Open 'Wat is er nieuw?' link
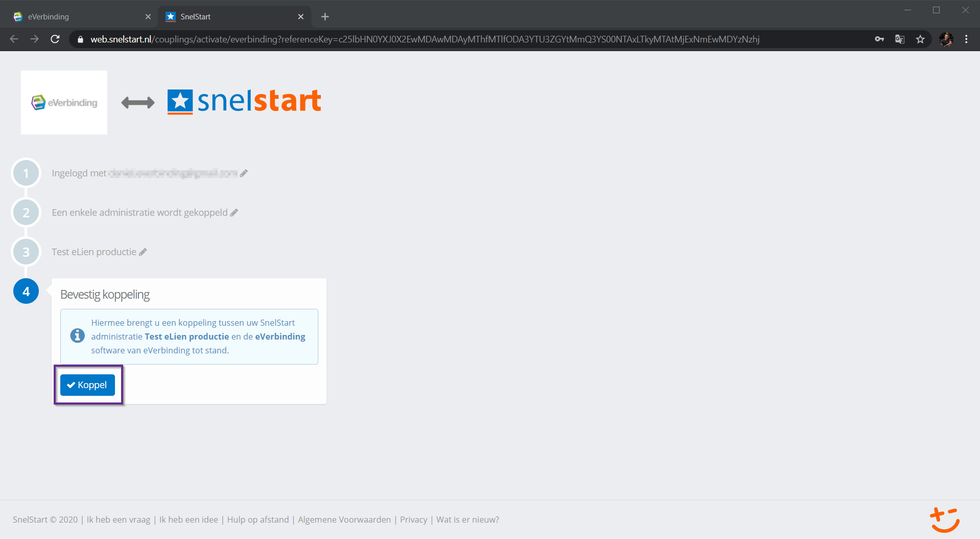980x539 pixels. (x=468, y=520)
